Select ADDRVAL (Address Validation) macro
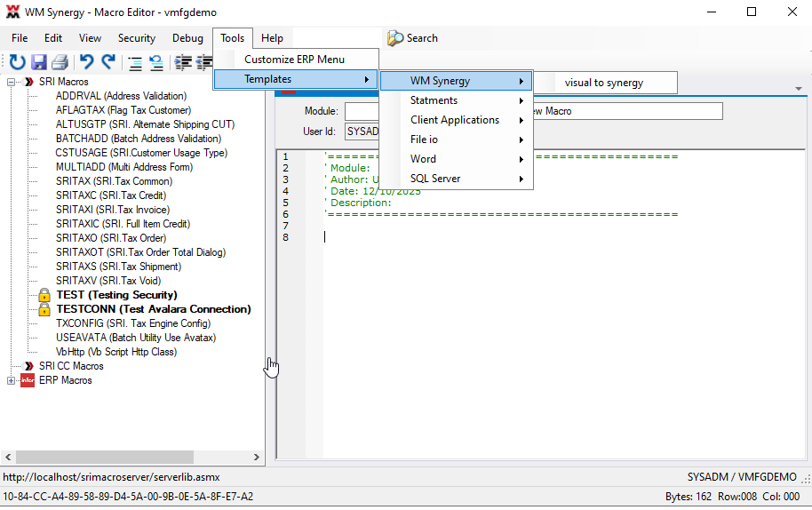This screenshot has width=812, height=510. [121, 96]
